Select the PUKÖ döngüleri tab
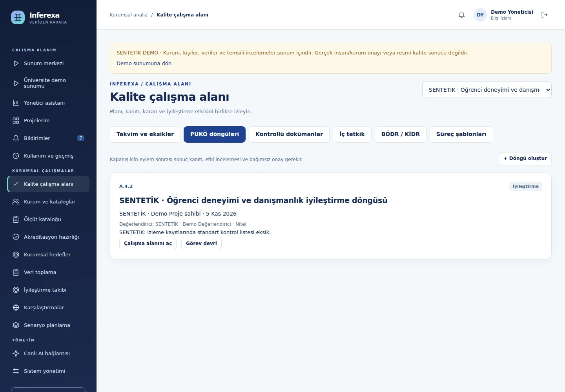565x392 pixels. coord(215,134)
